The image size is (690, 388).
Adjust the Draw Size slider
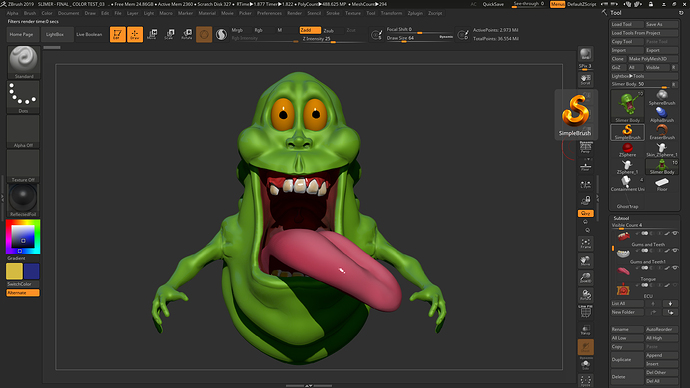419,38
